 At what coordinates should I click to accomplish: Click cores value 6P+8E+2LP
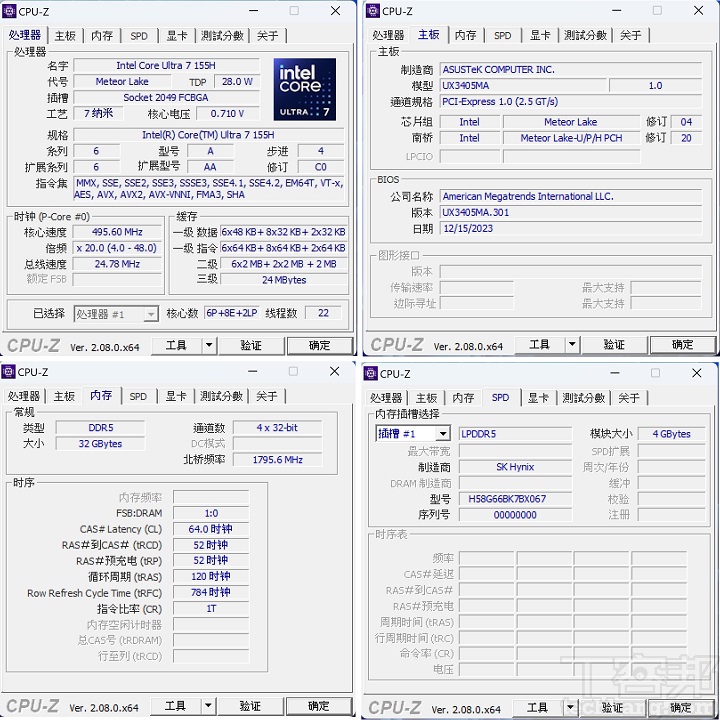click(x=231, y=313)
